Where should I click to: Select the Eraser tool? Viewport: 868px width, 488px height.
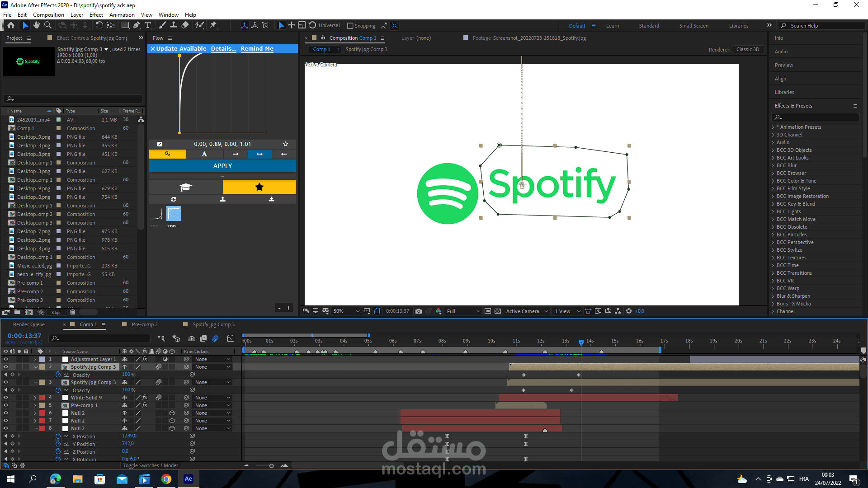(185, 25)
